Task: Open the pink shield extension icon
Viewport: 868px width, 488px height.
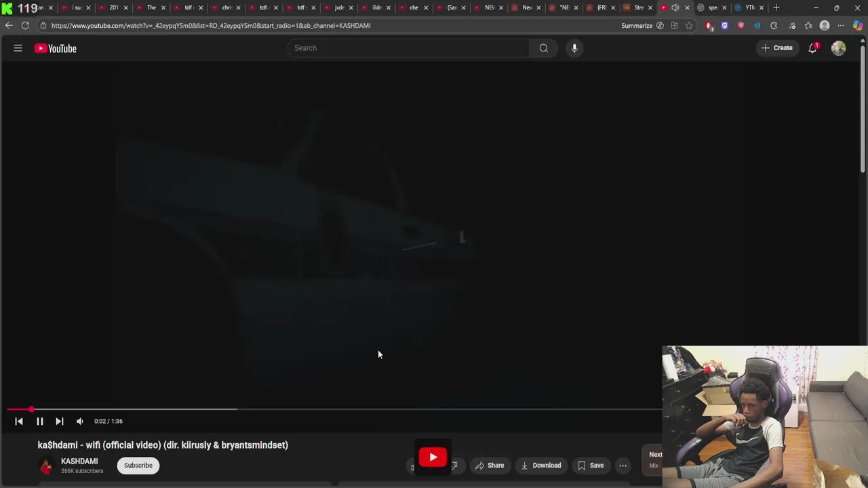Action: point(741,26)
